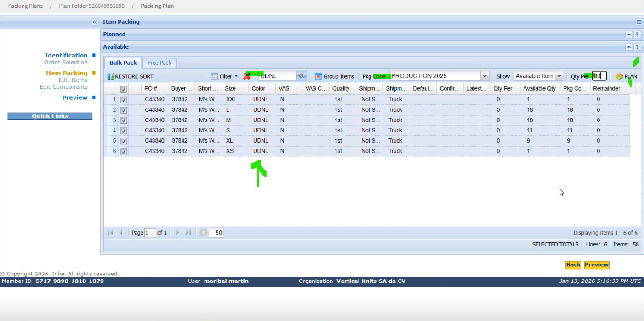Maximize the Item Packing panel icon
Screen dimensions: 644x321
pyautogui.click(x=638, y=22)
